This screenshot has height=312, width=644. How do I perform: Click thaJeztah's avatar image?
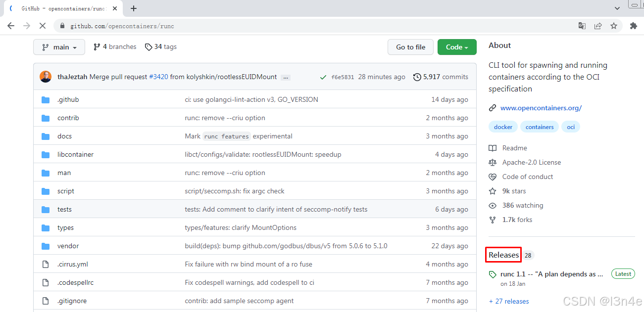pos(46,77)
